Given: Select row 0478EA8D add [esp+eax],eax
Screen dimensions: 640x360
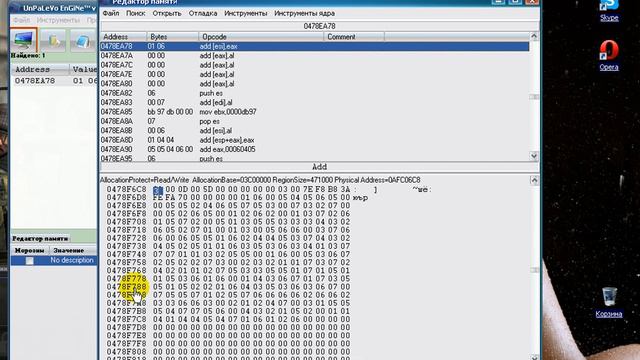Looking at the screenshot, I should click(x=315, y=140).
